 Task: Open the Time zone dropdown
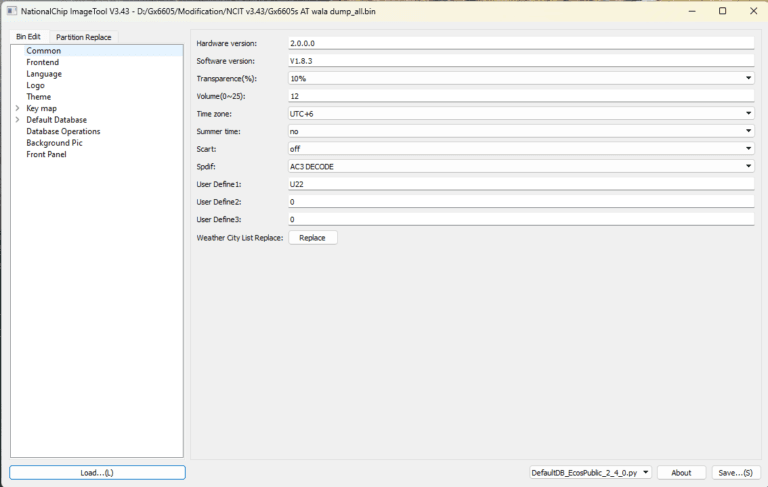tap(520, 114)
